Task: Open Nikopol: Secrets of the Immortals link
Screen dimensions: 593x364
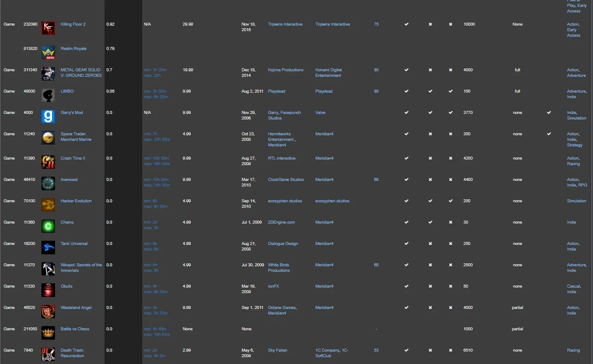Action: 81,268
